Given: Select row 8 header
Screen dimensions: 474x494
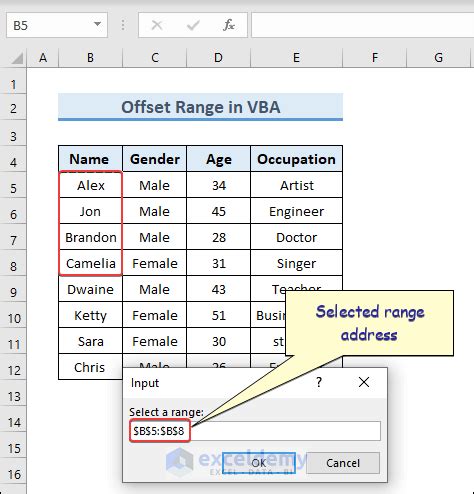Looking at the screenshot, I should pos(13,263).
